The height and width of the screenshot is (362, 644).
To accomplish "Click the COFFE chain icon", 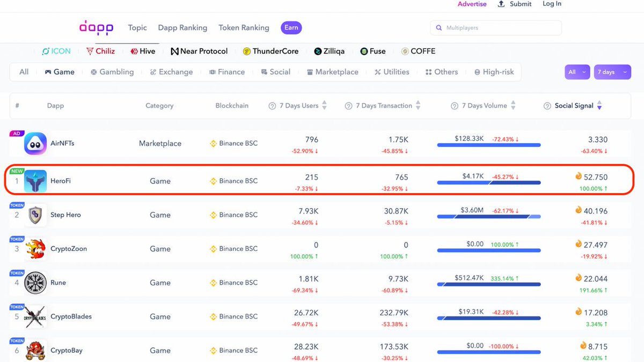I will coord(405,51).
